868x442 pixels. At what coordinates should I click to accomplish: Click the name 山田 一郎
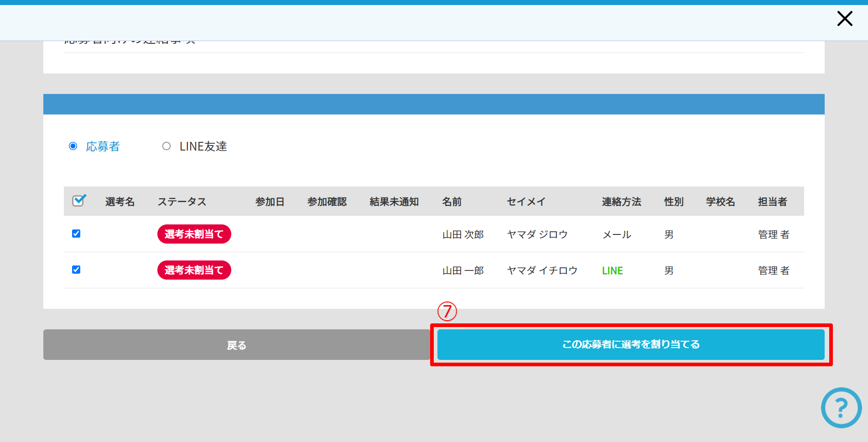463,270
